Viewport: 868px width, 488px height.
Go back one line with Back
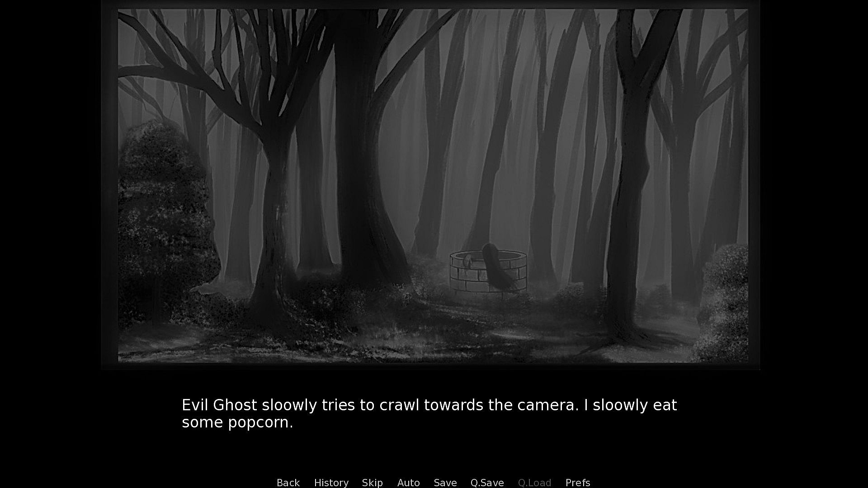288,483
